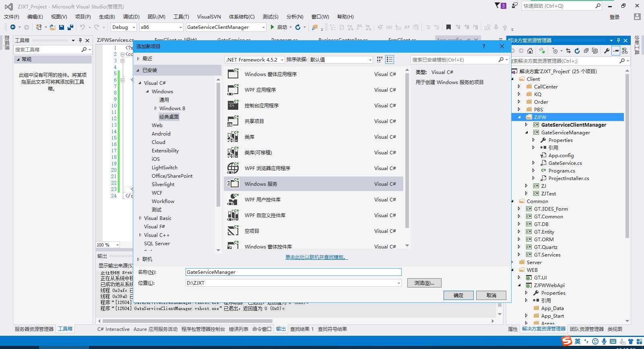Click the 名称 project name input field
Viewport: 644px width, 349px height.
point(293,272)
